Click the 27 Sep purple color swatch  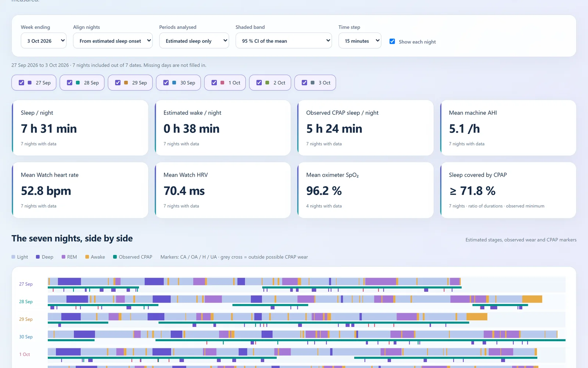pos(30,83)
